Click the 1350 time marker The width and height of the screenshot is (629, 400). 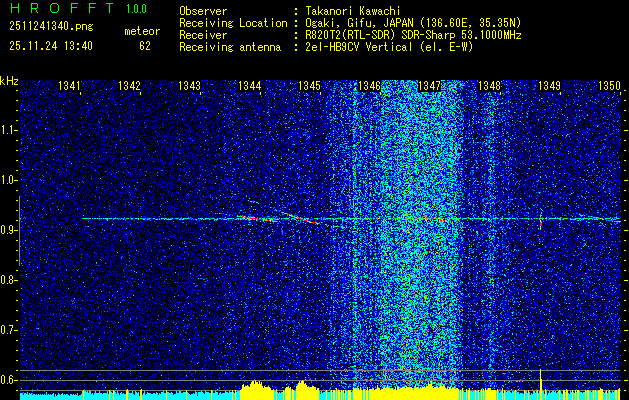click(609, 86)
